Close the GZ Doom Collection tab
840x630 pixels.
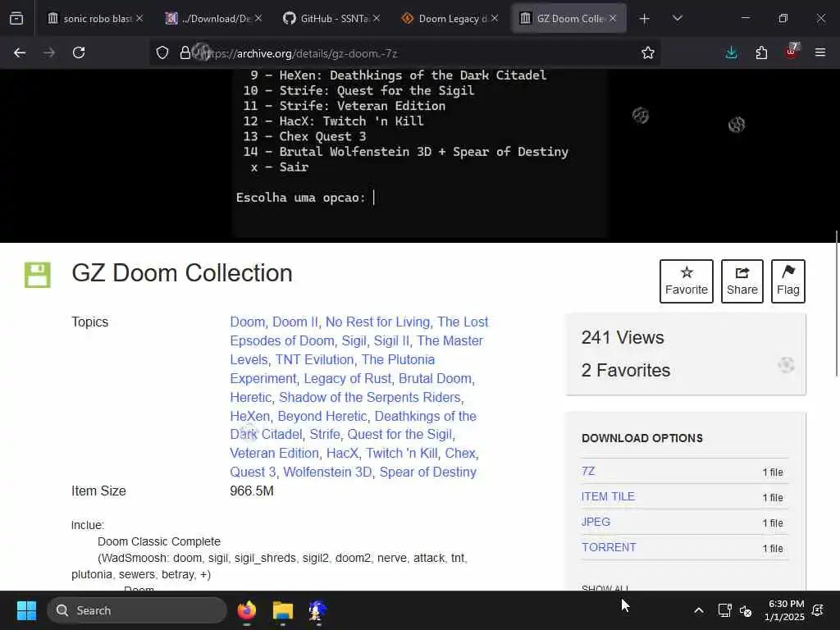[613, 18]
